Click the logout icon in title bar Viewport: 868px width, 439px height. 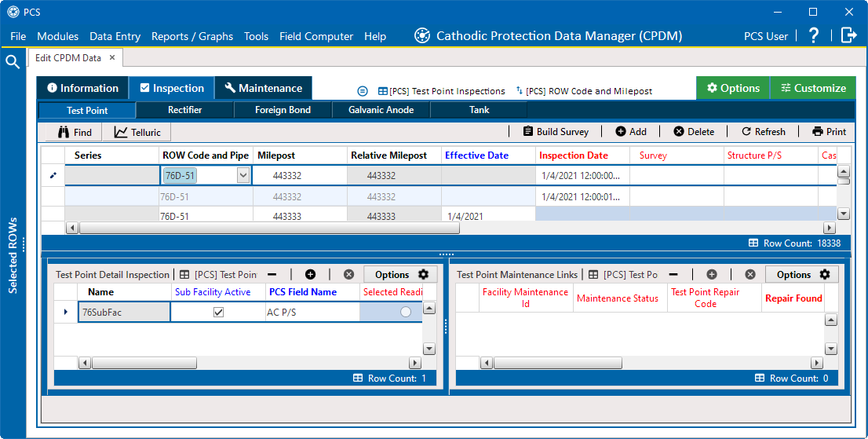pyautogui.click(x=848, y=35)
